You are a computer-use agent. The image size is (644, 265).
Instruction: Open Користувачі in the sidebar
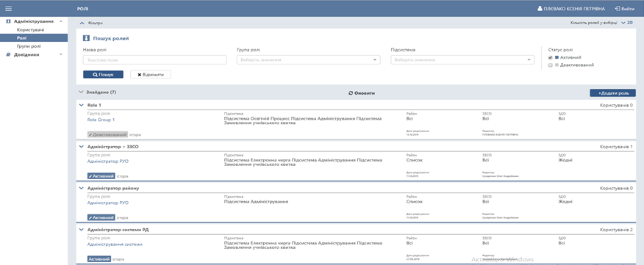click(30, 30)
